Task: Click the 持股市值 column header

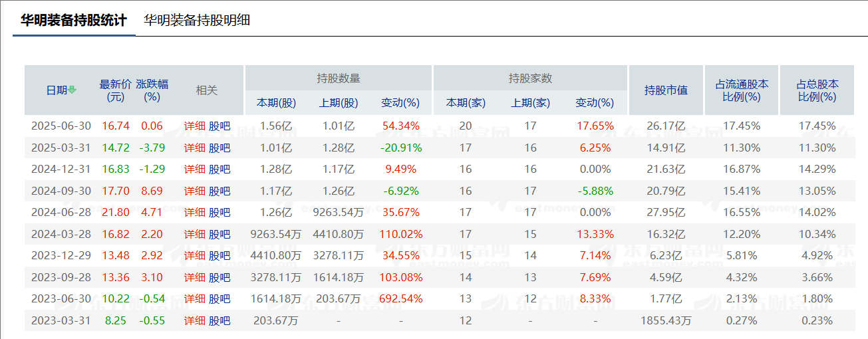Action: 666,90
